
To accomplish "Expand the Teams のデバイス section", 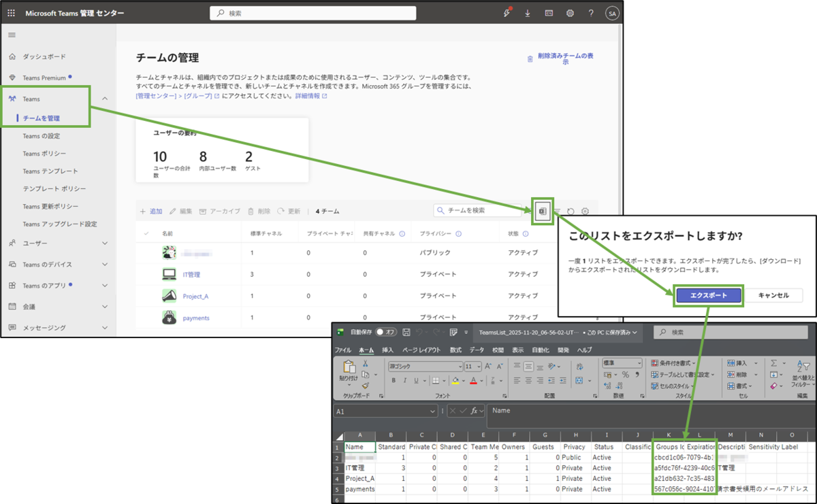I will click(105, 264).
